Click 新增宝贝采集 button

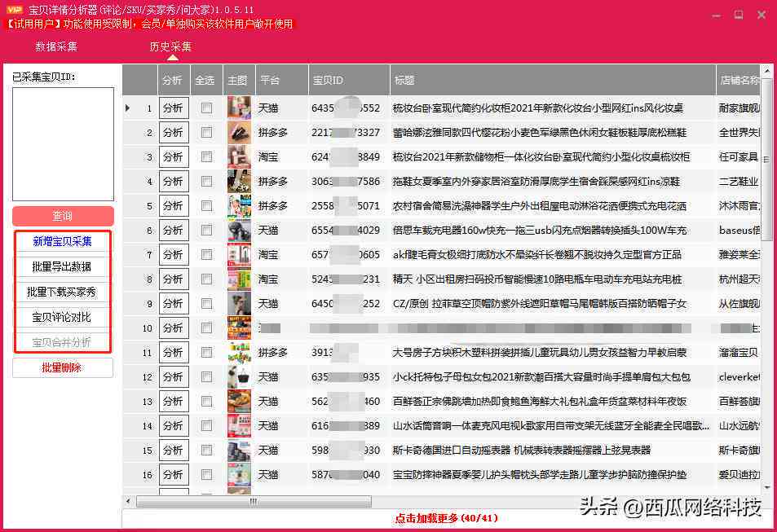coord(62,242)
